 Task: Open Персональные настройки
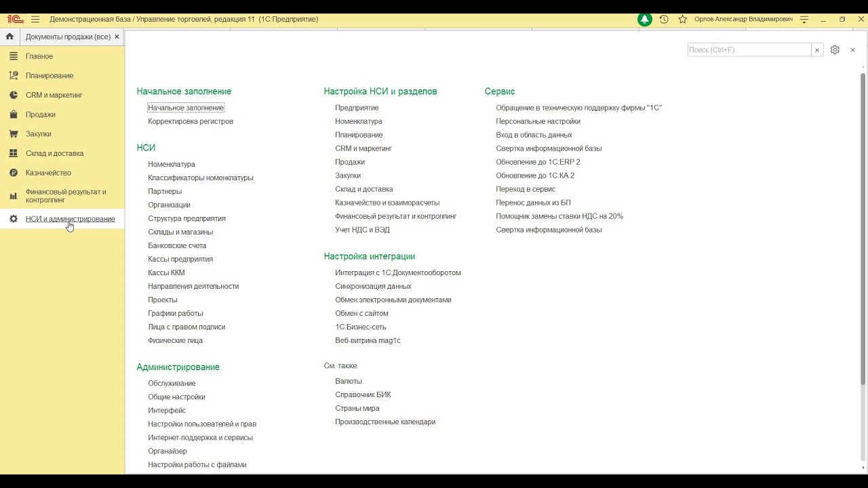[x=538, y=121]
